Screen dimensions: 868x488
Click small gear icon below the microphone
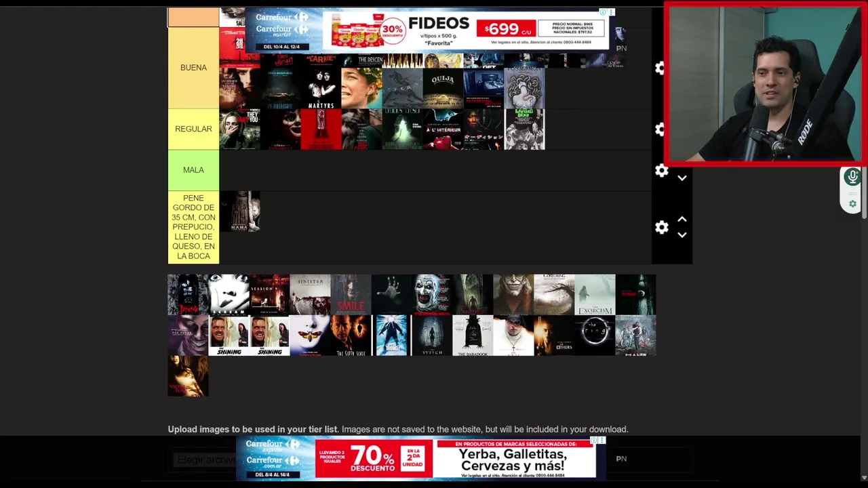pyautogui.click(x=852, y=203)
